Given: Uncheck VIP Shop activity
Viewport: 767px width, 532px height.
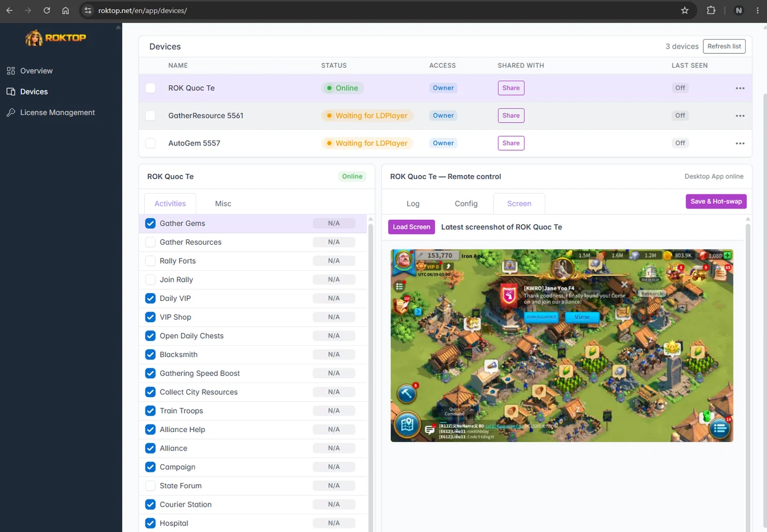Looking at the screenshot, I should coord(150,317).
